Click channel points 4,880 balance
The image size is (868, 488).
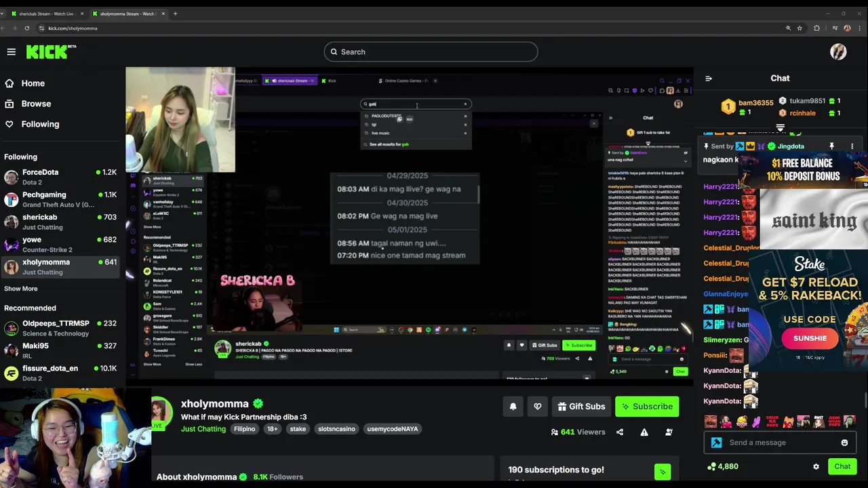coord(723,466)
